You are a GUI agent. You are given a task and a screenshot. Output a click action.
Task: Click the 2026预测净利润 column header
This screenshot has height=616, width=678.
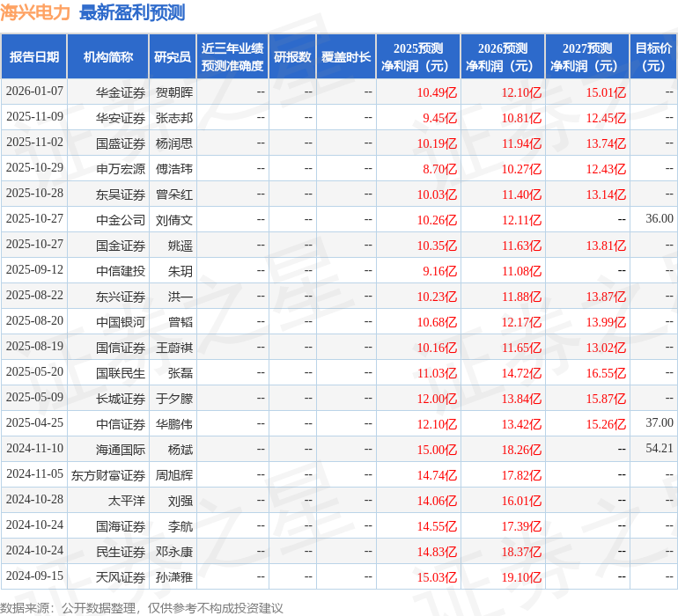503,57
